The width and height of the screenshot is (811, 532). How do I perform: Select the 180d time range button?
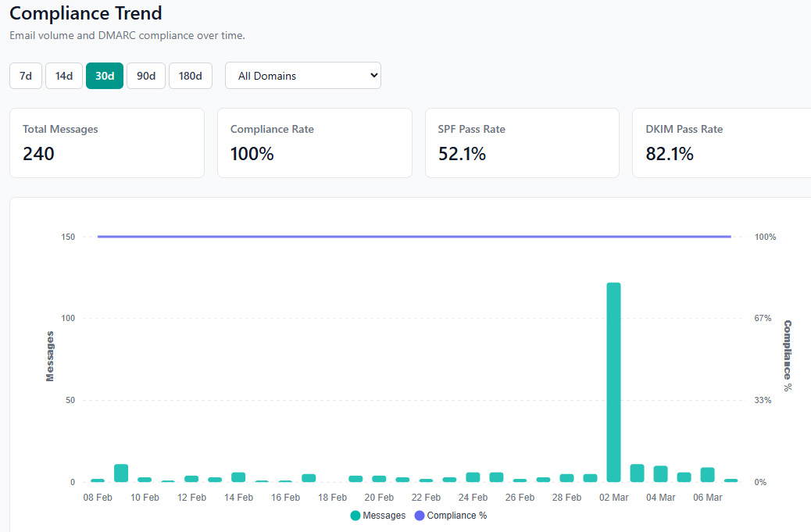[190, 76]
